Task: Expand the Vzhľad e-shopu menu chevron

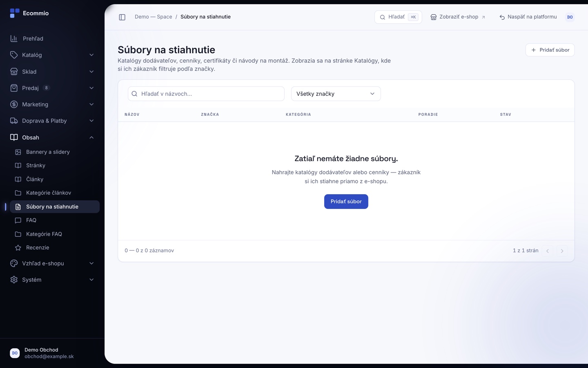Action: point(91,263)
